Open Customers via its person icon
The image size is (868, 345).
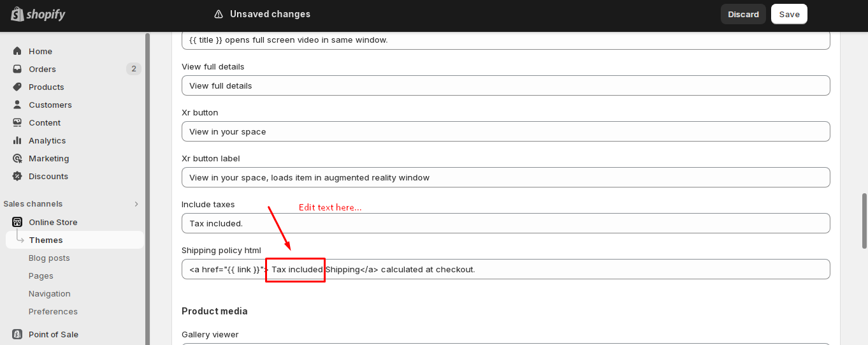[17, 105]
